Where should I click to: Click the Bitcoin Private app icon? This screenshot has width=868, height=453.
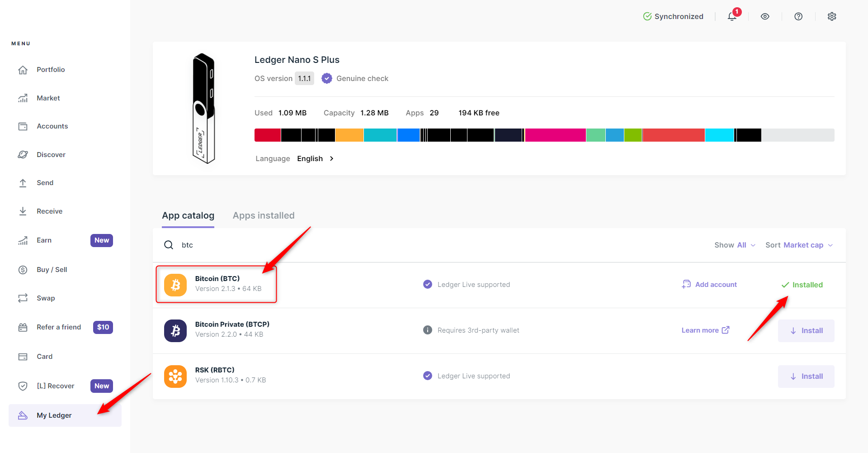point(175,330)
